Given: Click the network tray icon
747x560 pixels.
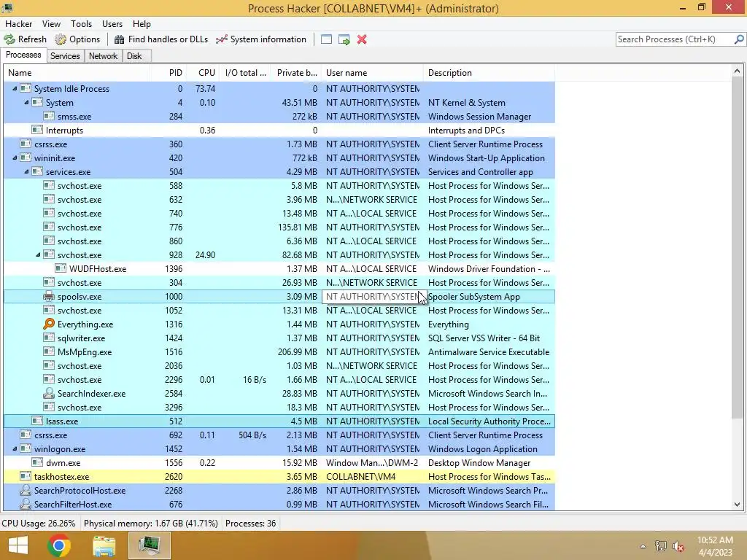Looking at the screenshot, I should click(x=661, y=546).
